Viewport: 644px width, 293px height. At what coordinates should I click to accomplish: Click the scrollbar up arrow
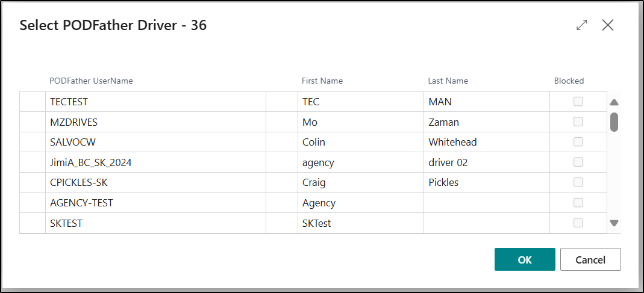614,103
